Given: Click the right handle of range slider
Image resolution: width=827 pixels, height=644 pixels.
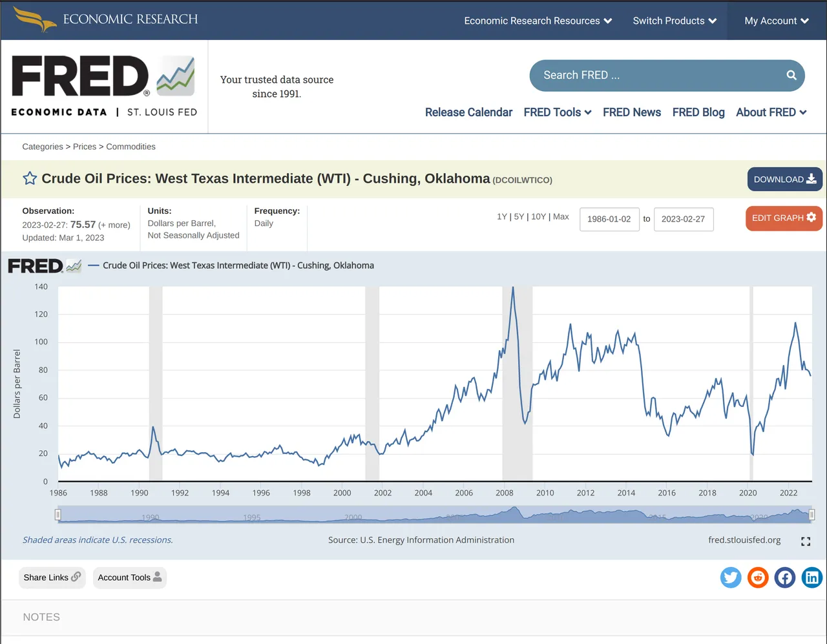Looking at the screenshot, I should (x=811, y=515).
